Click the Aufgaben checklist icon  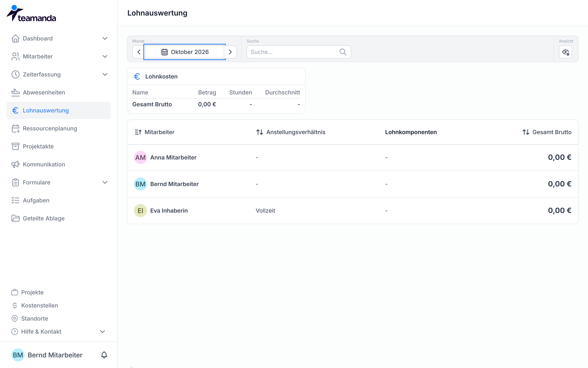pos(15,201)
